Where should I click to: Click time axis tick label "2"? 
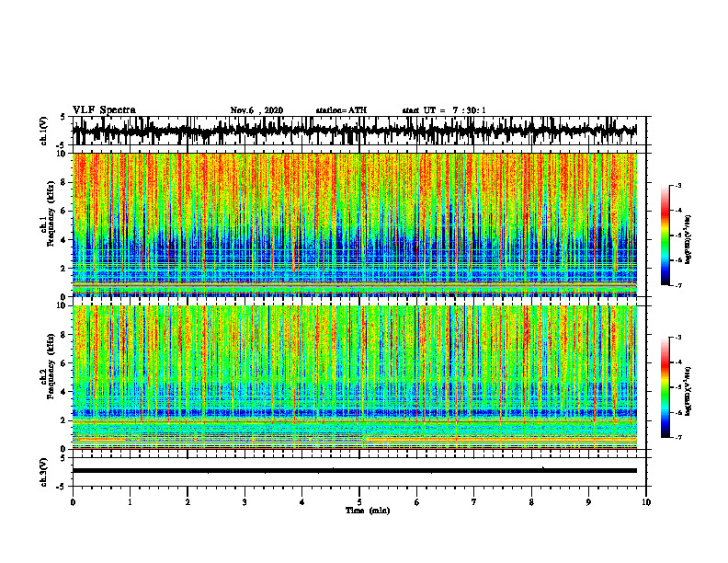(188, 502)
